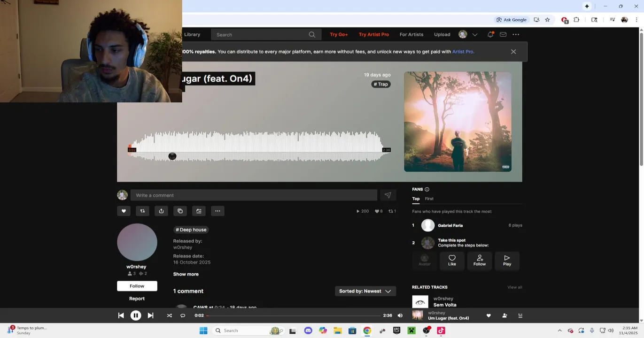Seek using the bottom player progress bar

(x=294, y=315)
